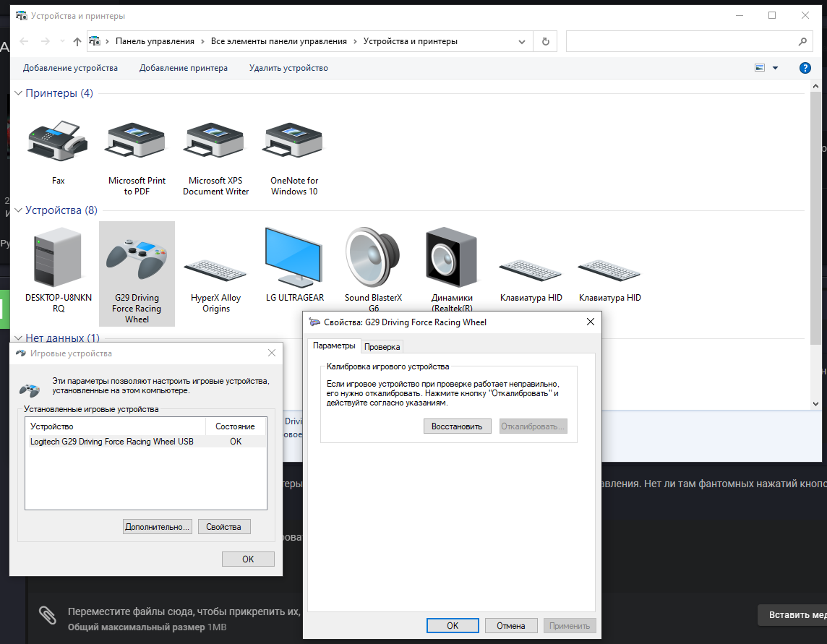Select Logitech G29 row in device list

[112, 442]
